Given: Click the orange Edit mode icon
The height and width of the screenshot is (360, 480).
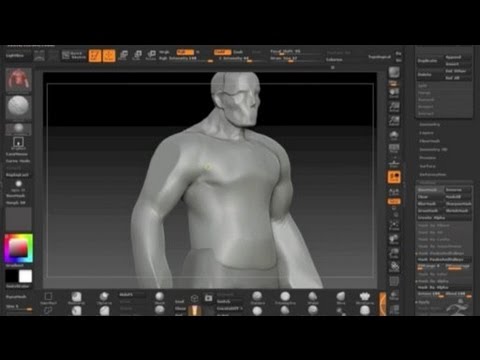Looking at the screenshot, I should click(95, 56).
